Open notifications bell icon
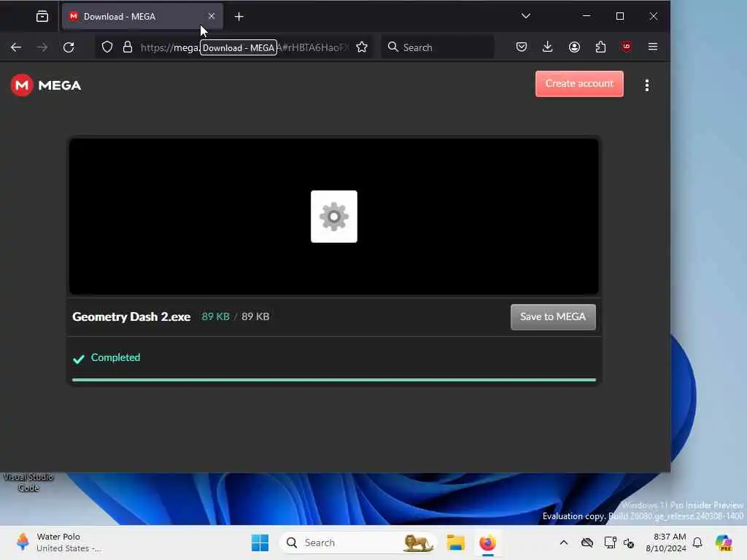This screenshot has width=747, height=560. click(697, 542)
